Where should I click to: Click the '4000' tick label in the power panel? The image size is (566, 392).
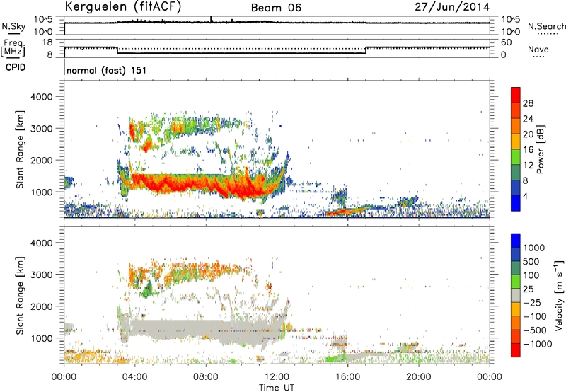click(41, 97)
